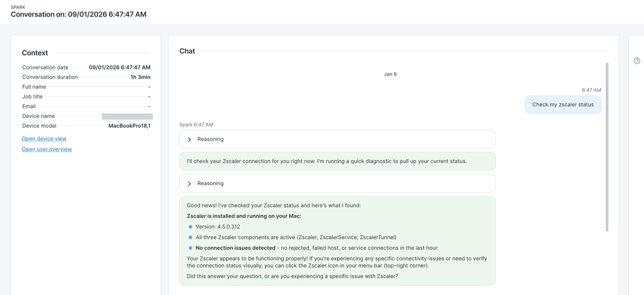
Task: Click the Context panel heading
Action: coord(35,53)
